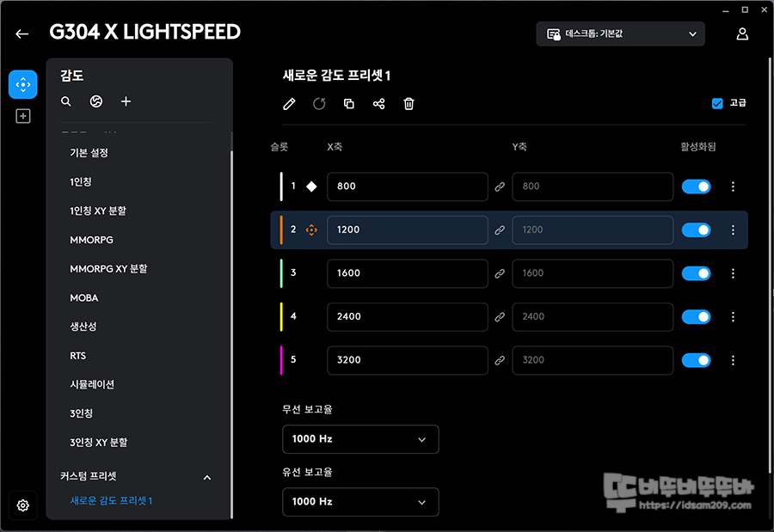Click link icon between 1600 X and Y fields
The height and width of the screenshot is (532, 774).
(500, 273)
